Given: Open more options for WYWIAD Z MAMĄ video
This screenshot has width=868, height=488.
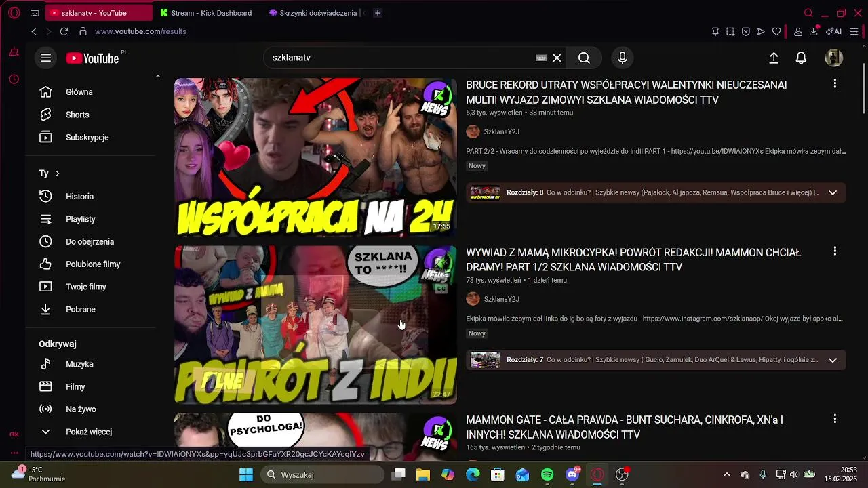Looking at the screenshot, I should click(x=835, y=251).
